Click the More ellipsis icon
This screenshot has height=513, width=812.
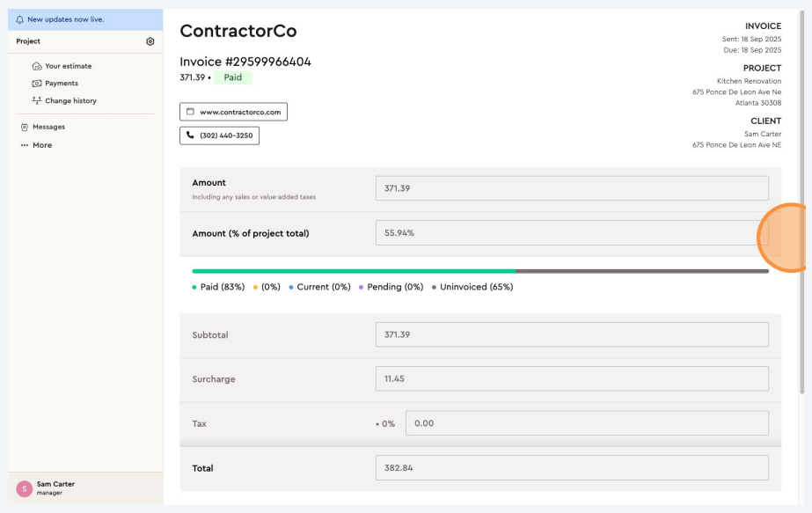point(25,145)
